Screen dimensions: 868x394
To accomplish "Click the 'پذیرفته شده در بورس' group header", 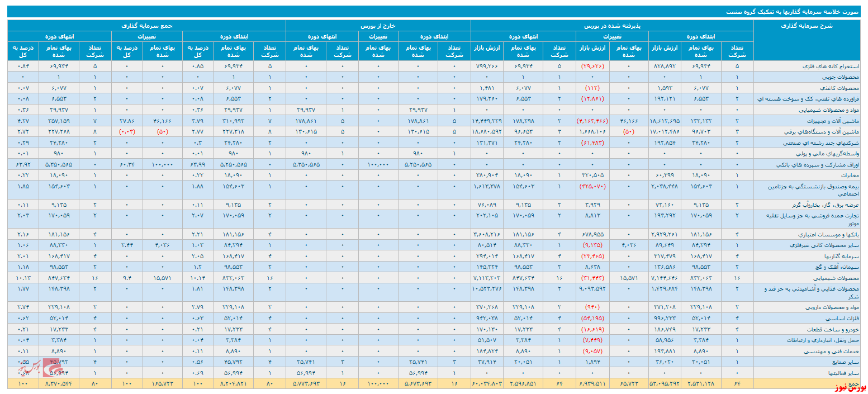I will [611, 26].
